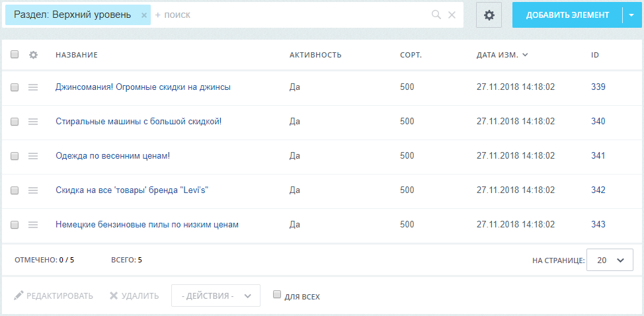Open the '- Действия -' dropdown
This screenshot has height=316, width=644.
tap(216, 296)
